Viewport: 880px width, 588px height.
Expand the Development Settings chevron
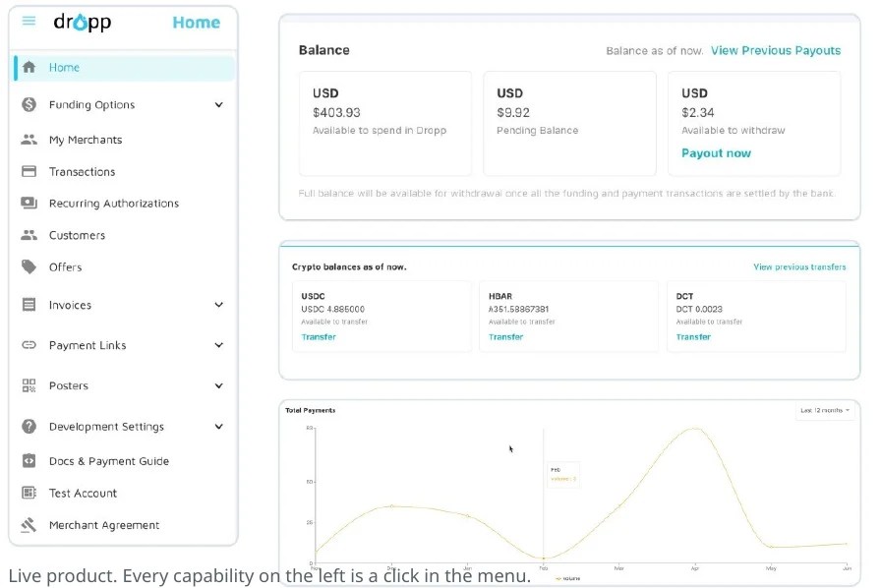[219, 427]
